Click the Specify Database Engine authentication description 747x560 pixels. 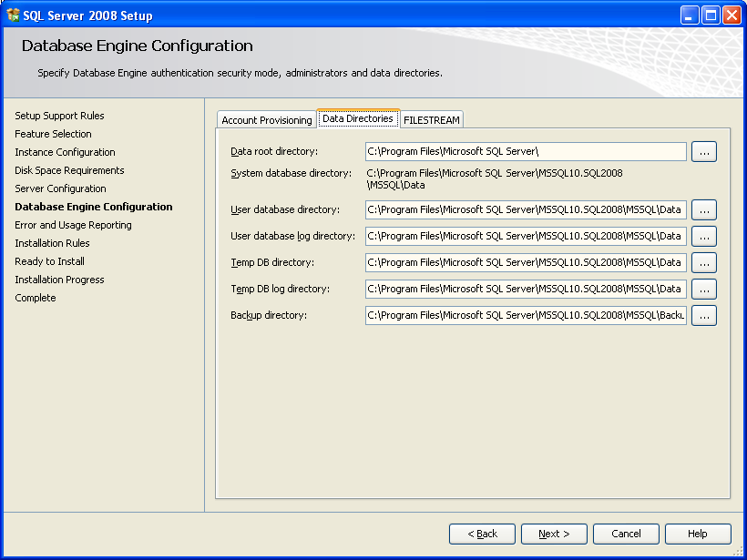tap(240, 74)
